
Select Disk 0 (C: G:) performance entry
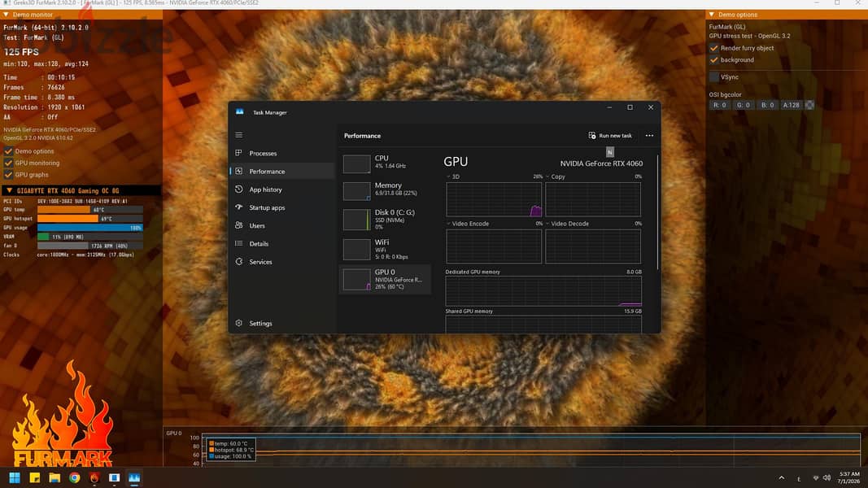(386, 220)
